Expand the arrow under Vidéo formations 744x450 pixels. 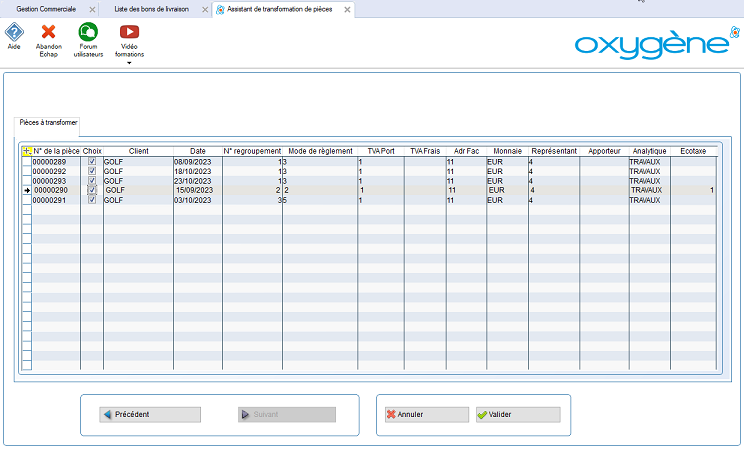pyautogui.click(x=129, y=63)
